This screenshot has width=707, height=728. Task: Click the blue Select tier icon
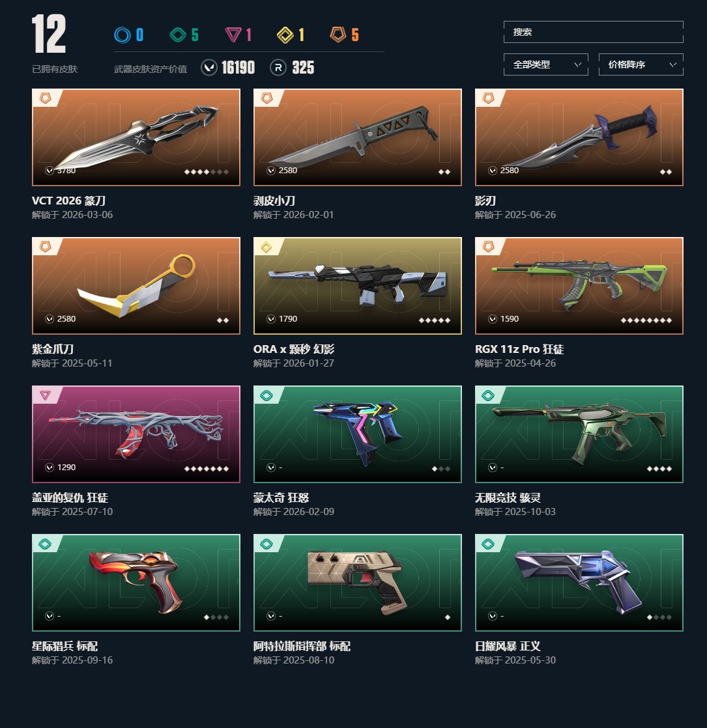click(122, 35)
